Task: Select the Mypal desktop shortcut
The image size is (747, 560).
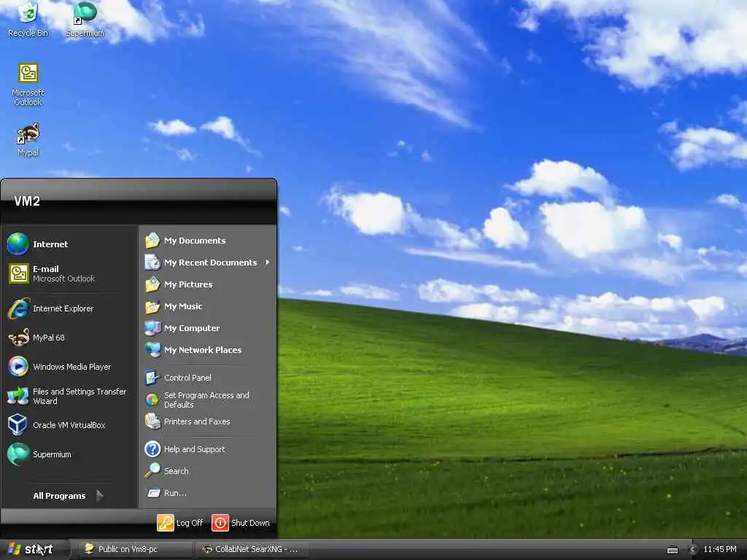Action: 28,140
